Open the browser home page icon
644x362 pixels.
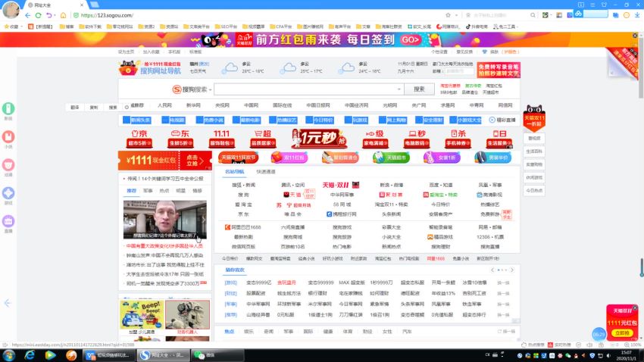(x=63, y=15)
